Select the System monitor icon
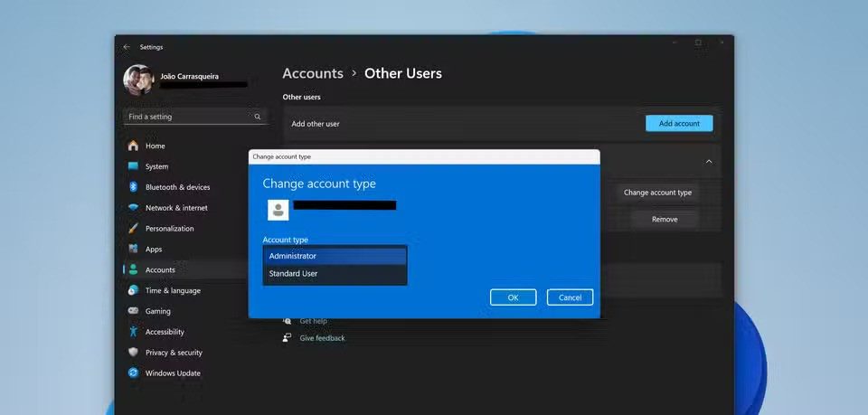868x415 pixels. pyautogui.click(x=133, y=166)
